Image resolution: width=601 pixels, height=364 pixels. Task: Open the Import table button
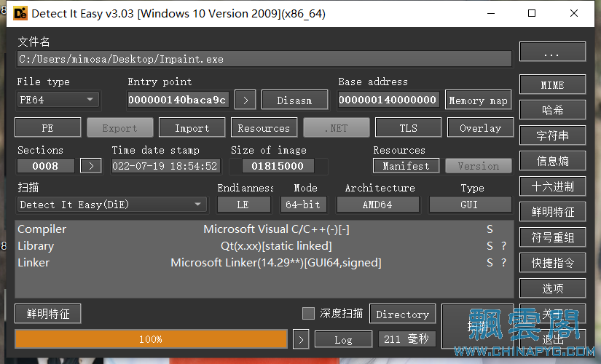pos(192,127)
